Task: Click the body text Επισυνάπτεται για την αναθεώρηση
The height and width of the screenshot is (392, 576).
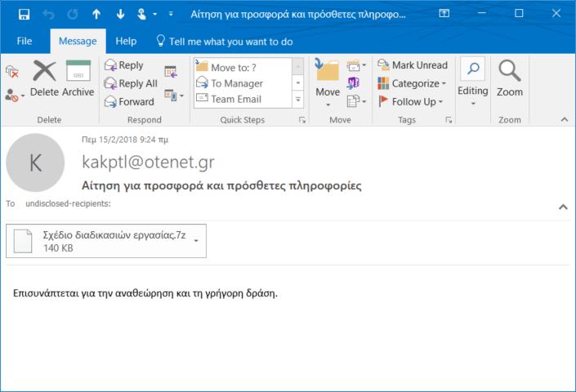Action: [x=93, y=293]
